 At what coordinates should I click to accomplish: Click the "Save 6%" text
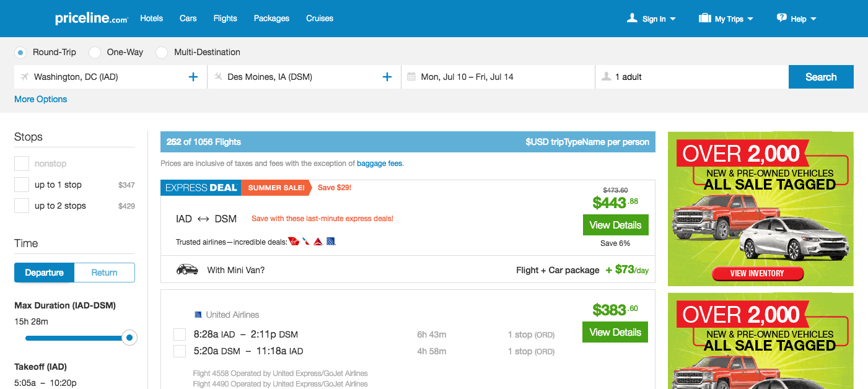click(615, 243)
